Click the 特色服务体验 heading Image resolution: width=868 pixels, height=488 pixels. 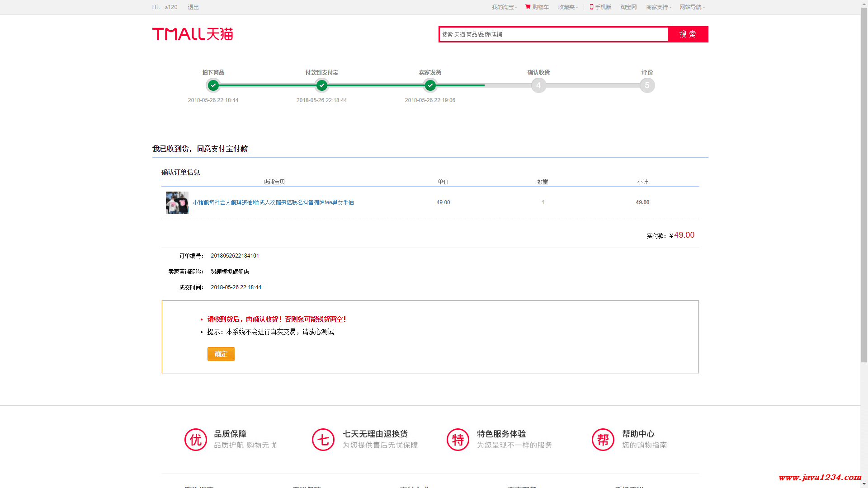coord(501,434)
